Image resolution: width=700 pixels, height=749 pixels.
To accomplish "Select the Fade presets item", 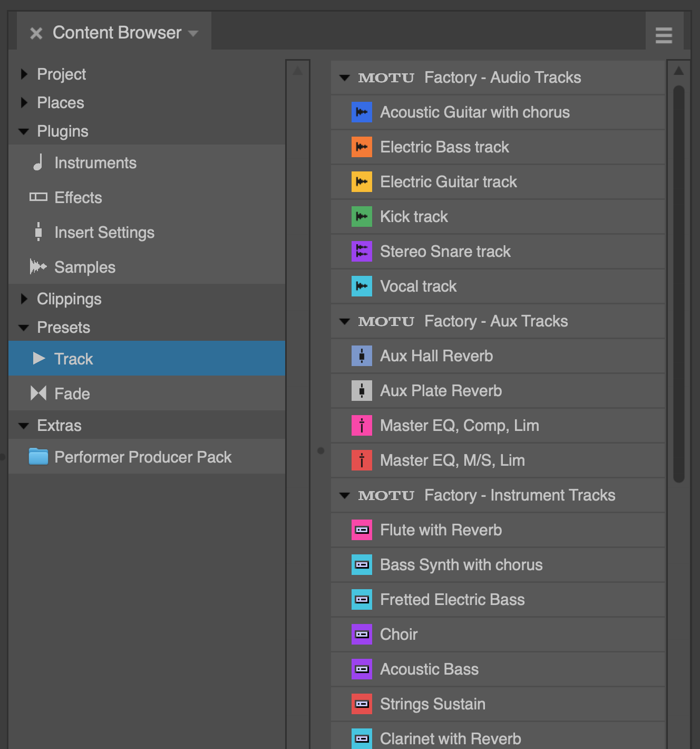I will coord(147,393).
